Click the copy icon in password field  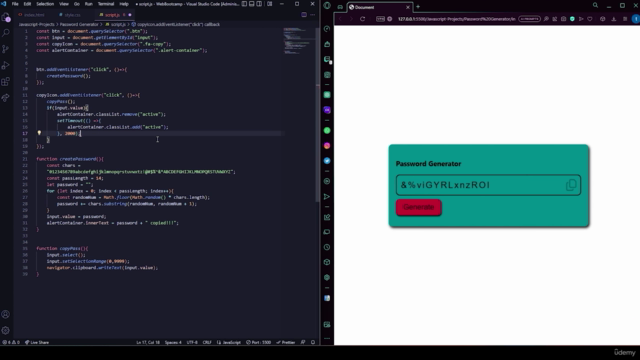coord(571,185)
